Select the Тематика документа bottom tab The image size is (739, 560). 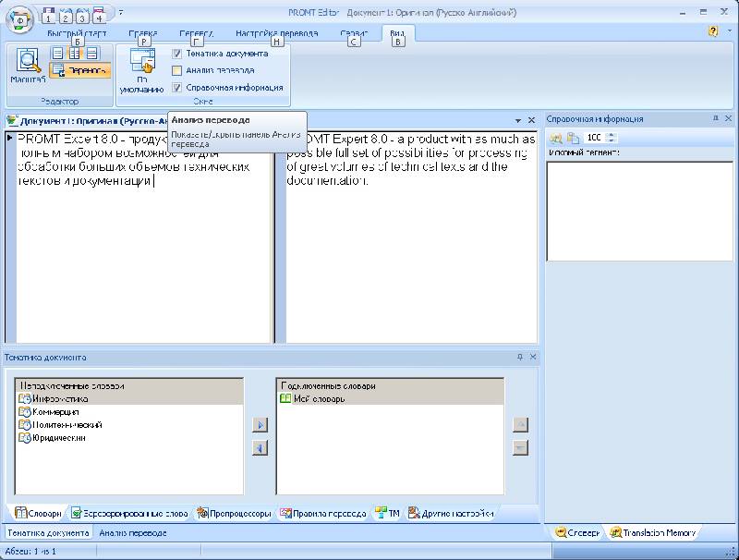(48, 533)
